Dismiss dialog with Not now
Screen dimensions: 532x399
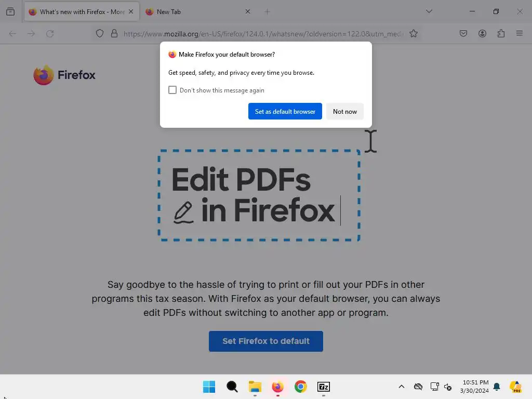345,111
